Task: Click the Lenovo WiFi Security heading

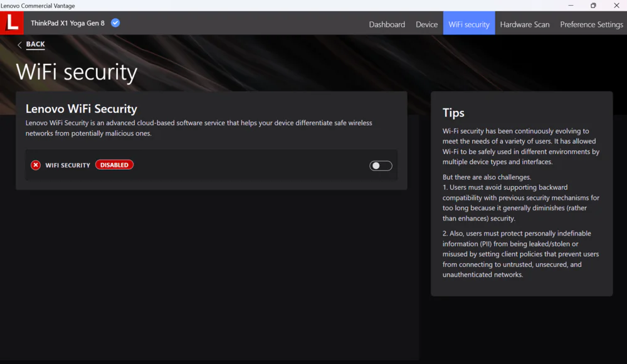Action: click(x=81, y=108)
